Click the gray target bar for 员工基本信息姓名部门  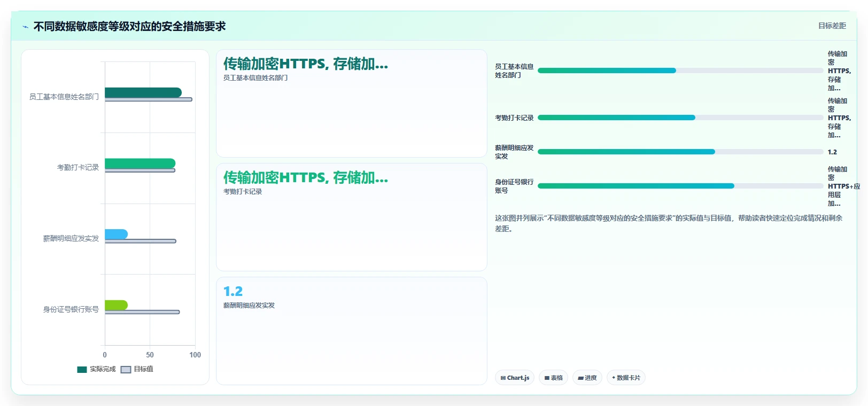pyautogui.click(x=149, y=99)
